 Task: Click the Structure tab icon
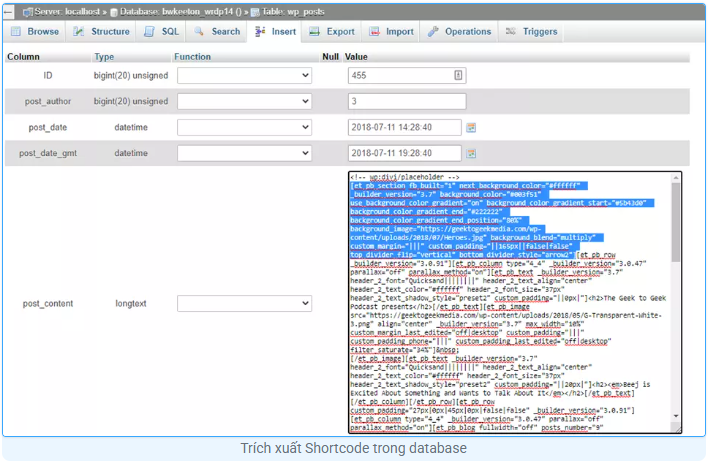coord(79,31)
